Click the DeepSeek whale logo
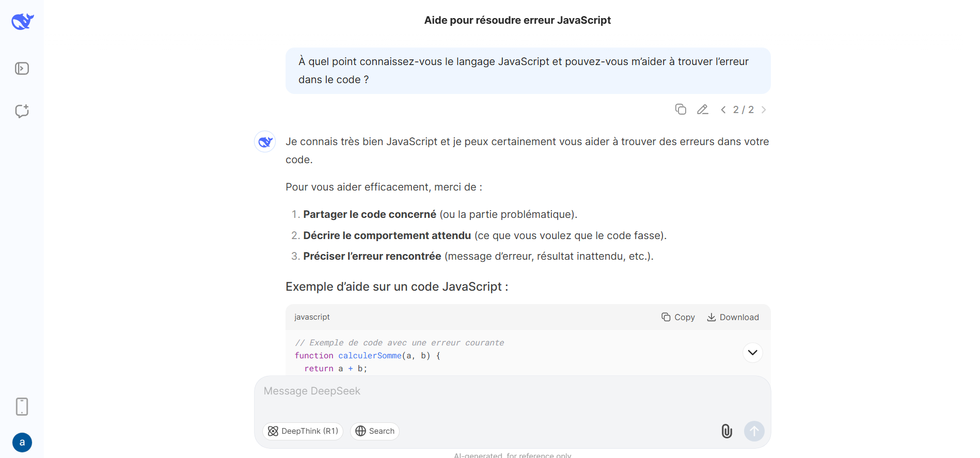The width and height of the screenshot is (980, 458). 23,22
